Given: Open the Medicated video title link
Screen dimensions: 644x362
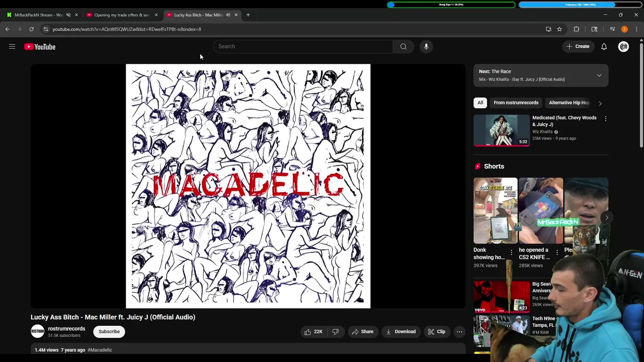Looking at the screenshot, I should coord(564,121).
